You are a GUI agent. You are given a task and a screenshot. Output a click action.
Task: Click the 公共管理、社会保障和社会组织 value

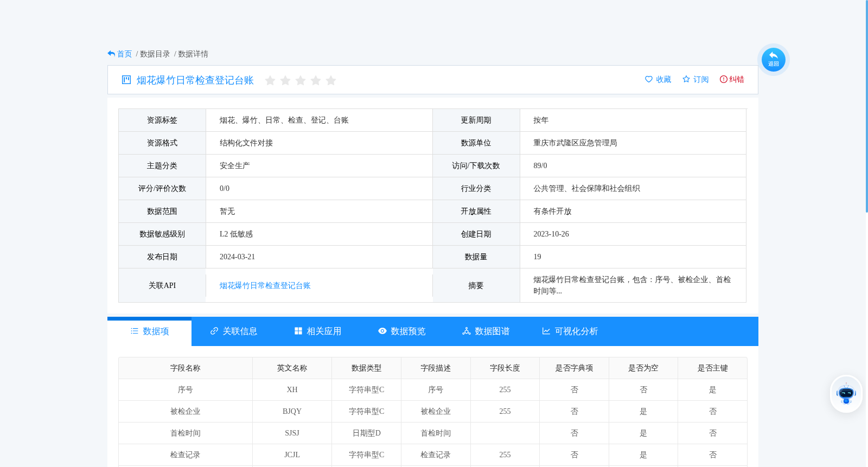click(586, 188)
